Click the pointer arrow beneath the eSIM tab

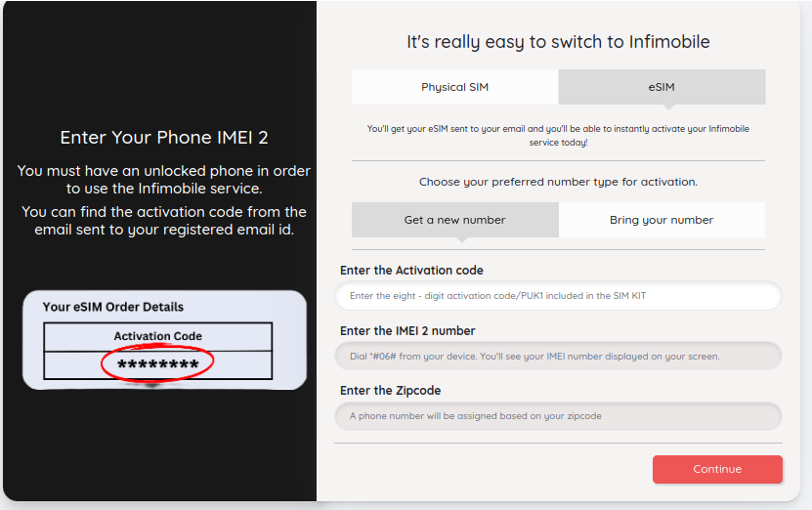click(668, 107)
